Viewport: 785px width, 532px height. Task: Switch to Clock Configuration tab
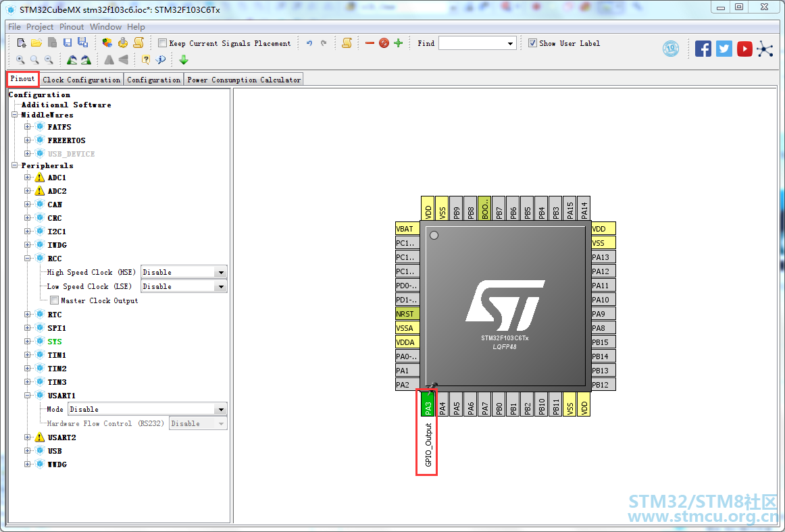(x=82, y=80)
